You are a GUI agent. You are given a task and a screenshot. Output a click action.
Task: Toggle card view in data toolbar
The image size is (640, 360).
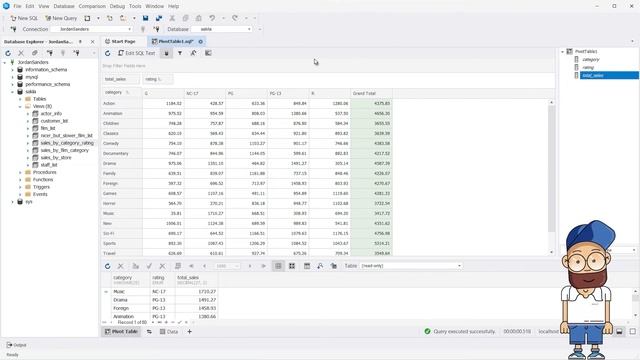coord(292,266)
